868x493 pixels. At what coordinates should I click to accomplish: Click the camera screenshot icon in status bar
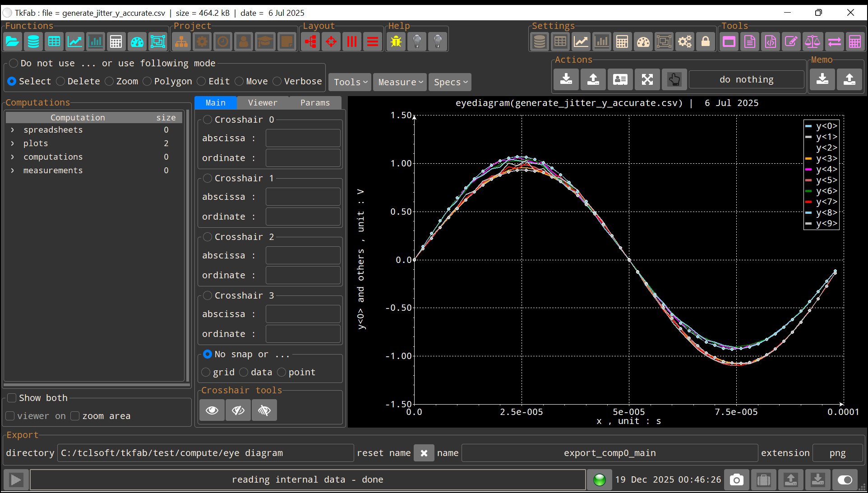736,480
